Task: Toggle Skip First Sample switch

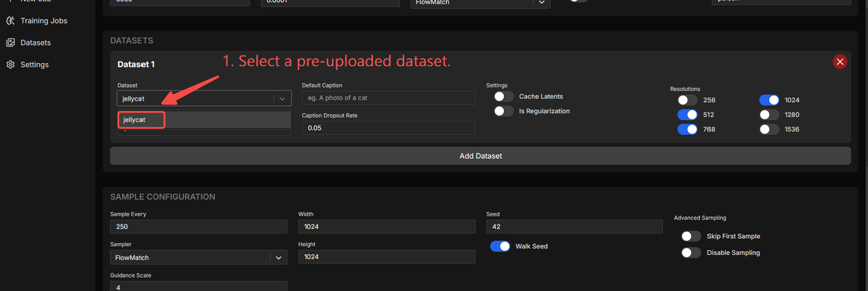Action: coord(691,236)
